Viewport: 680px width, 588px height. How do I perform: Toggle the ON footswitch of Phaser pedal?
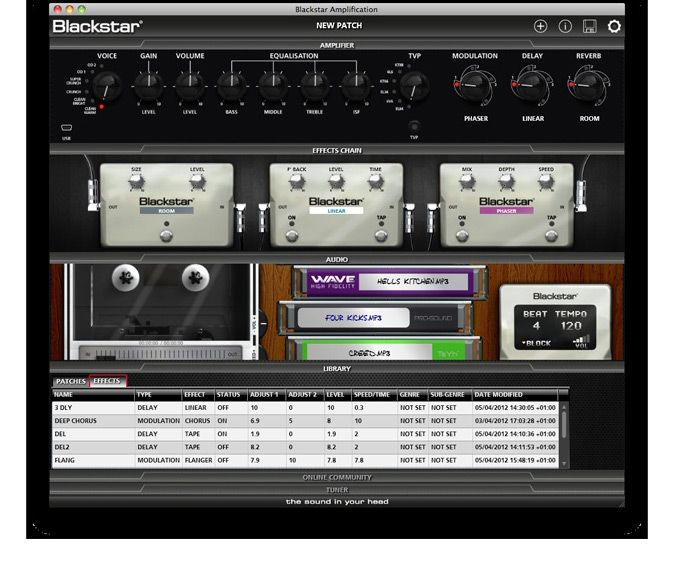[462, 236]
